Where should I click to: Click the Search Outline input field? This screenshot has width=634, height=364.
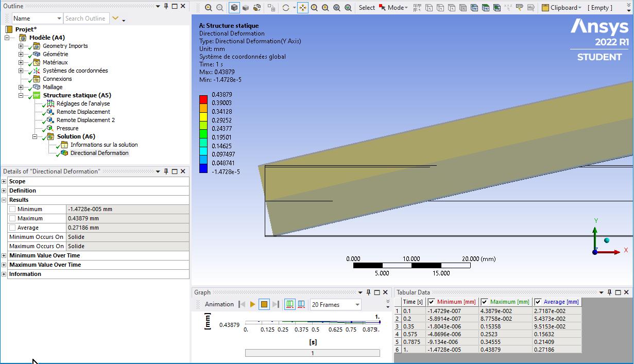[x=86, y=19]
